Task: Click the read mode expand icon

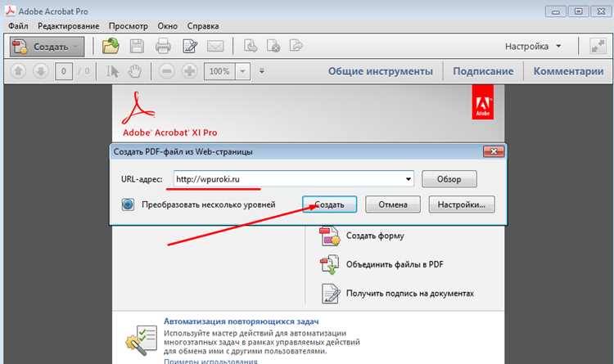Action: tap(598, 46)
